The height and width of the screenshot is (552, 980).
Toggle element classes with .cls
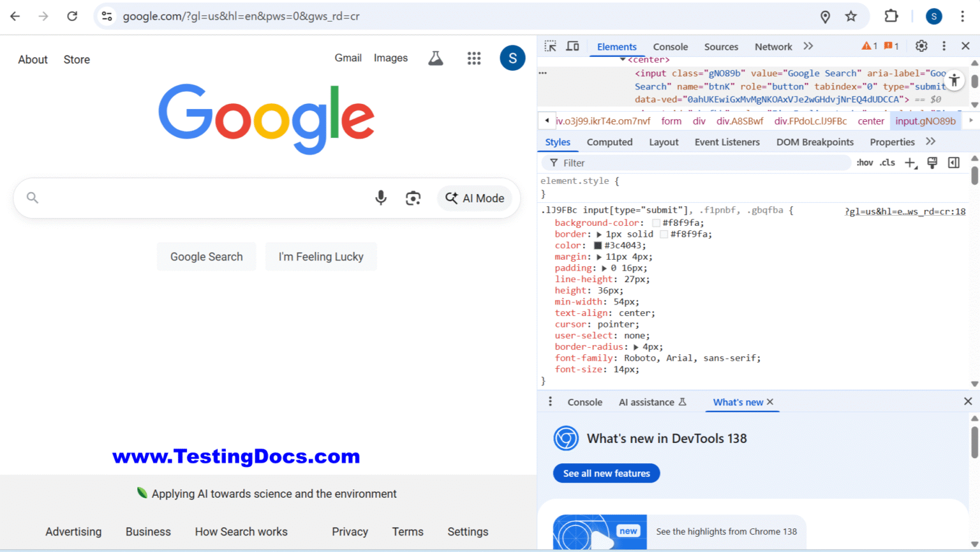[886, 163]
